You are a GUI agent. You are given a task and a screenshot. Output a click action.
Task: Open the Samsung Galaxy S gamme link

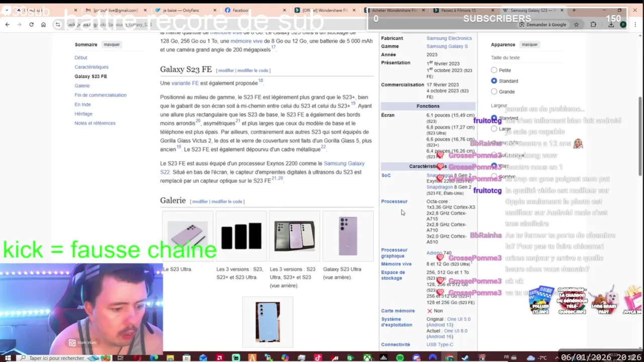[447, 46]
